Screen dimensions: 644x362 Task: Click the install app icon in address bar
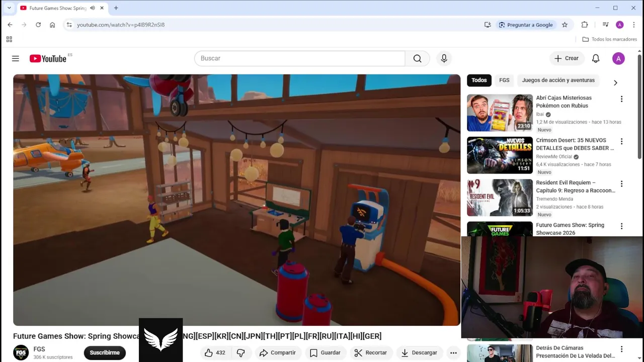tap(488, 25)
